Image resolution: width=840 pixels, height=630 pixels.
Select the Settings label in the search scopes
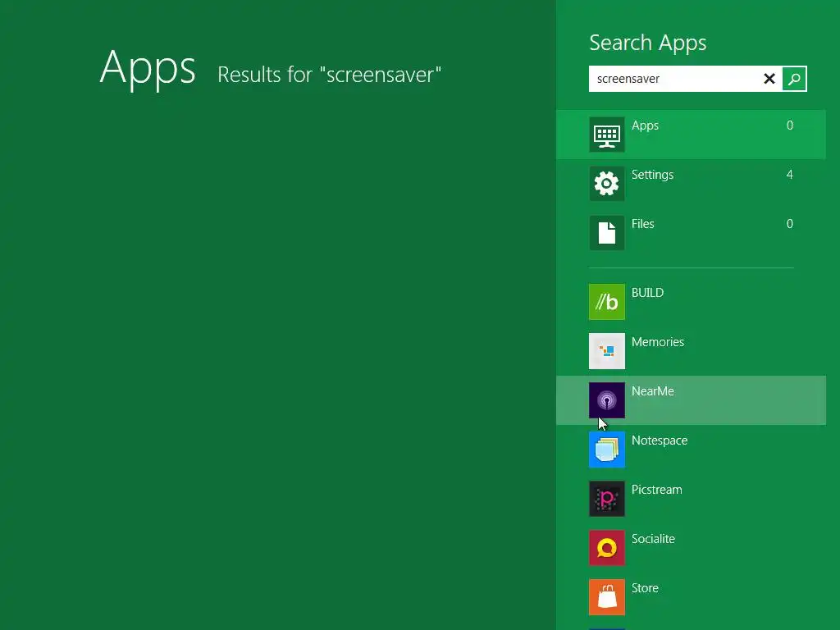652,175
